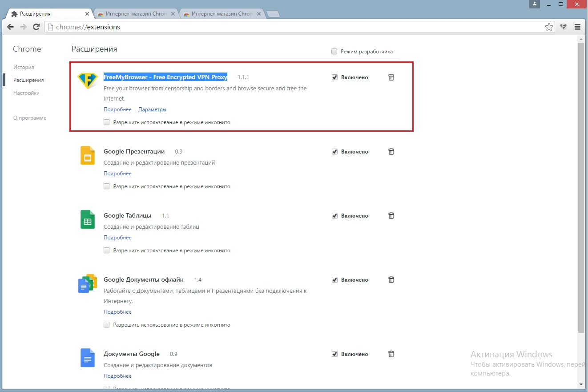Delete Документы Google via trash icon
The image size is (588, 392).
pyautogui.click(x=391, y=354)
